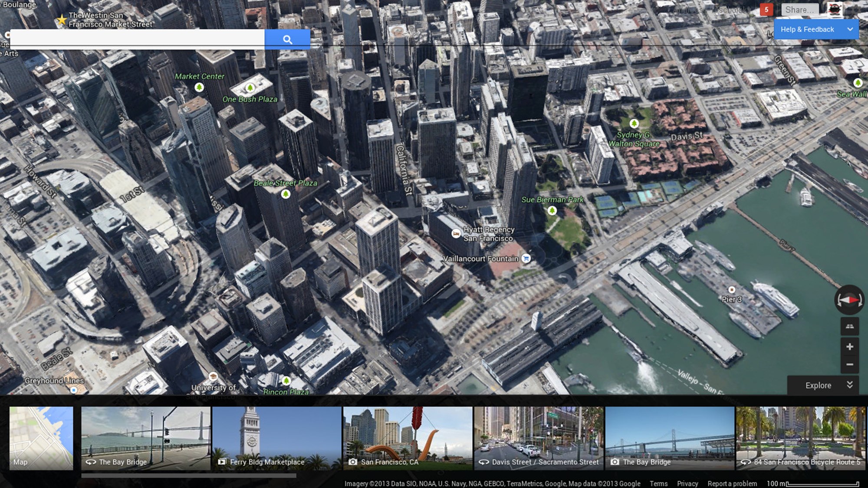This screenshot has width=868, height=488.
Task: Click the user profile icon
Action: coord(834,10)
